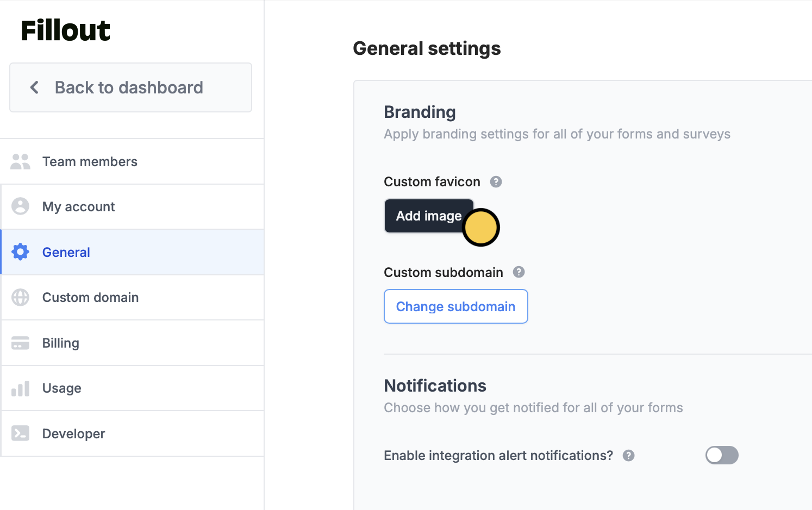812x510 pixels.
Task: Click the Developer terminal icon
Action: [20, 433]
